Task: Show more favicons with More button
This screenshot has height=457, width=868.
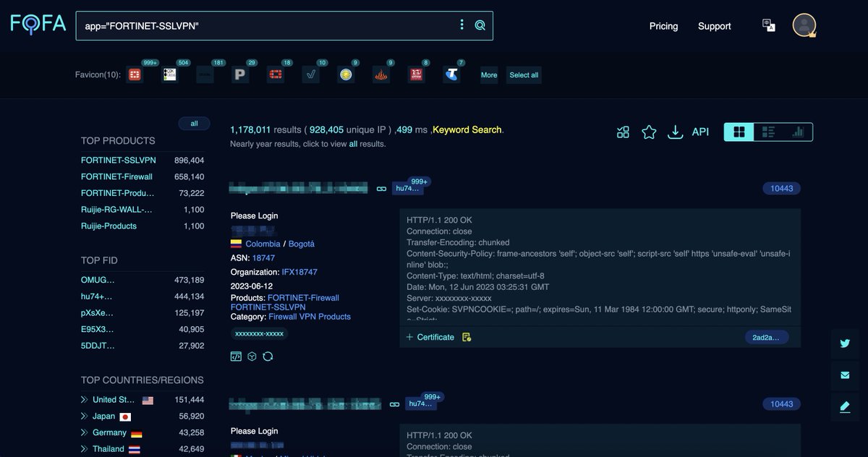Action: coord(489,75)
